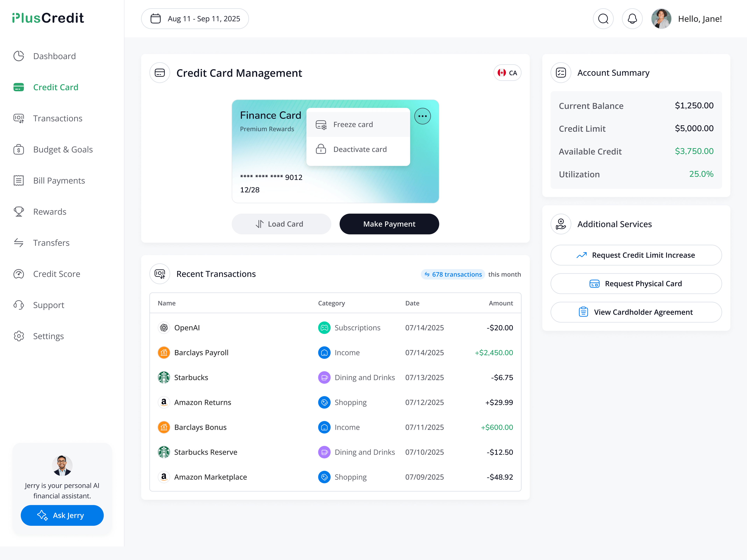The height and width of the screenshot is (560, 747).
Task: Open the date range picker Aug 11 - Sep 11
Action: coord(195,19)
